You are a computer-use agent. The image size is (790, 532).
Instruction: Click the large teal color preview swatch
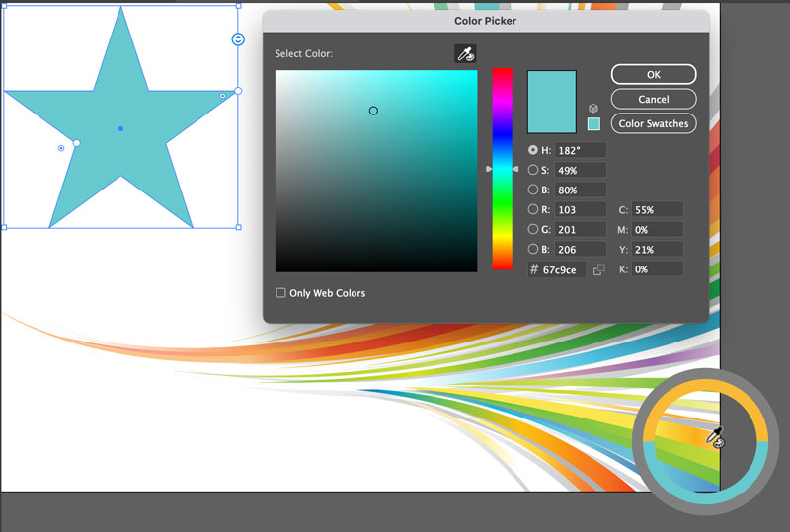(x=551, y=102)
